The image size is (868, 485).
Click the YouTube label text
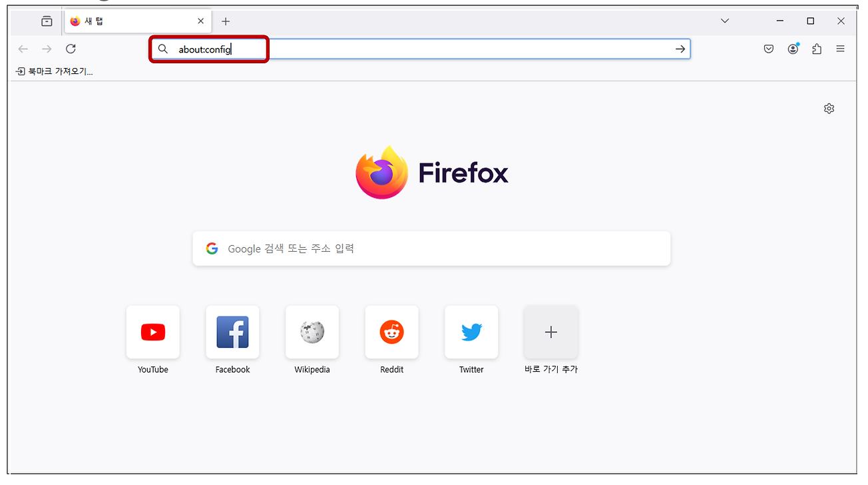[x=153, y=370]
